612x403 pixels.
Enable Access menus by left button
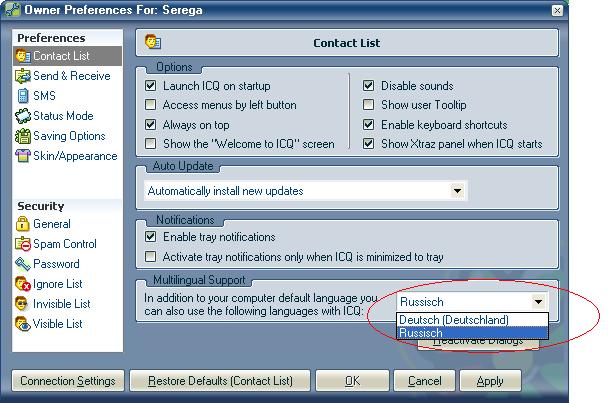(x=150, y=105)
